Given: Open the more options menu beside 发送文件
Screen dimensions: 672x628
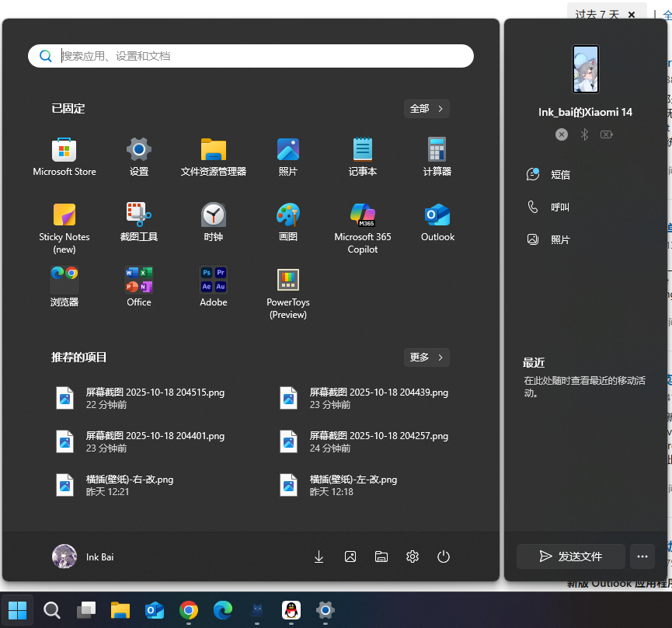Looking at the screenshot, I should (x=642, y=556).
